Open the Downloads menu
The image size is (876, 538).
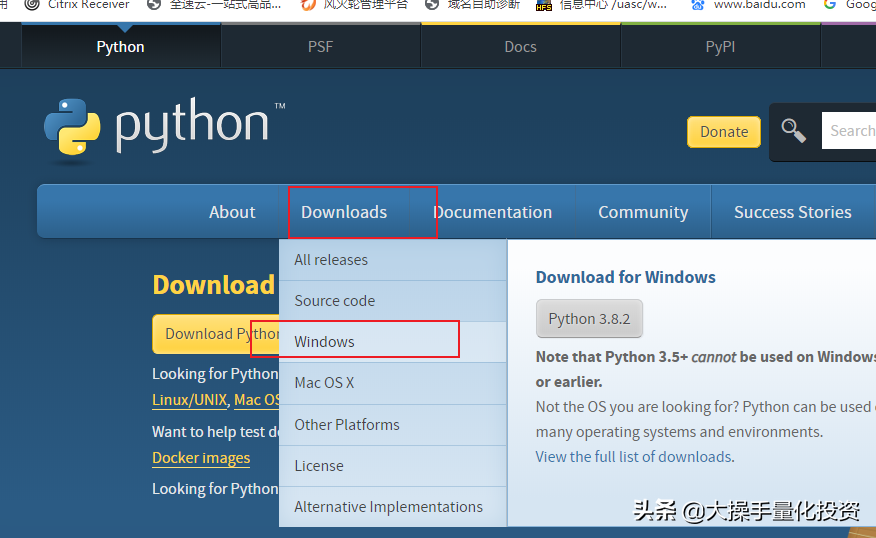pyautogui.click(x=344, y=212)
